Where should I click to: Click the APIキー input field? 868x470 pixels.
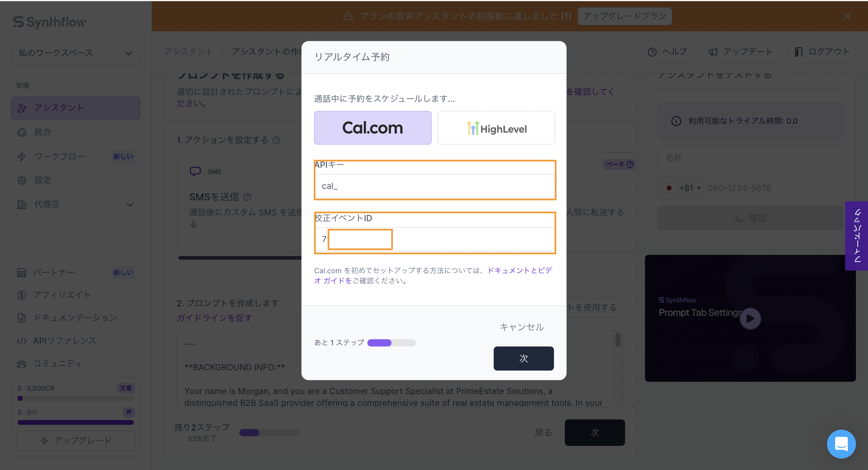click(x=435, y=186)
